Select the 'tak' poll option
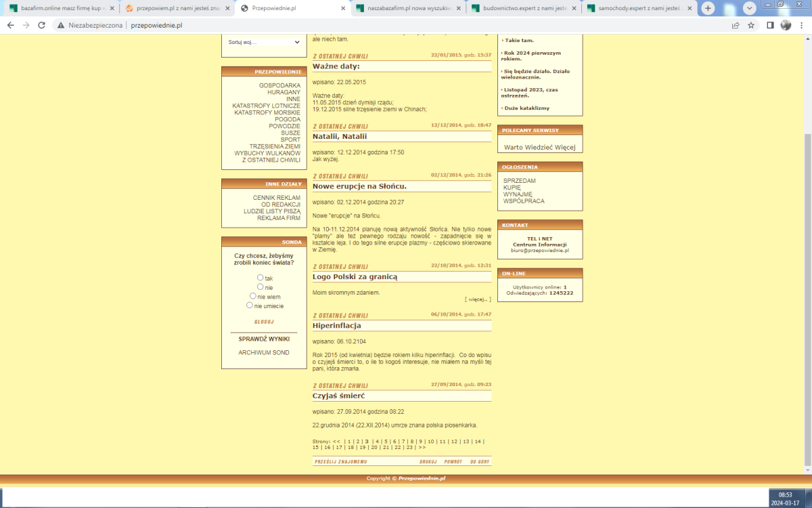This screenshot has width=812, height=508. pos(261,278)
